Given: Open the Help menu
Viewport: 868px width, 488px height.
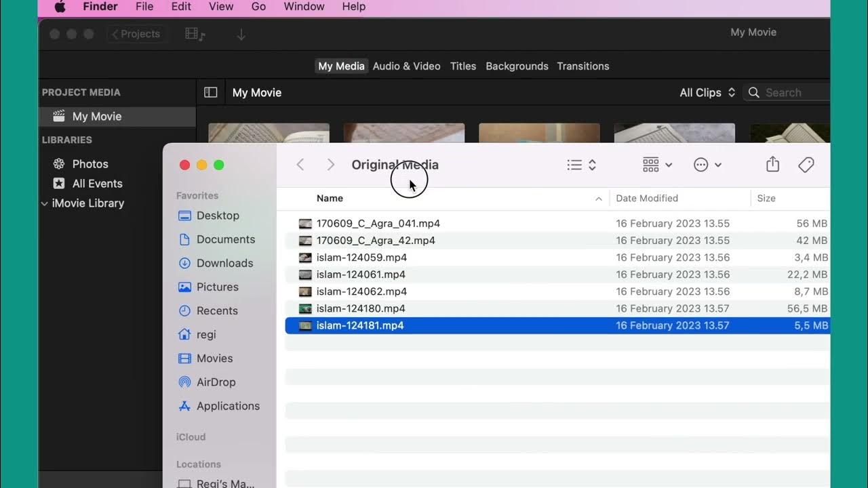Looking at the screenshot, I should [354, 7].
